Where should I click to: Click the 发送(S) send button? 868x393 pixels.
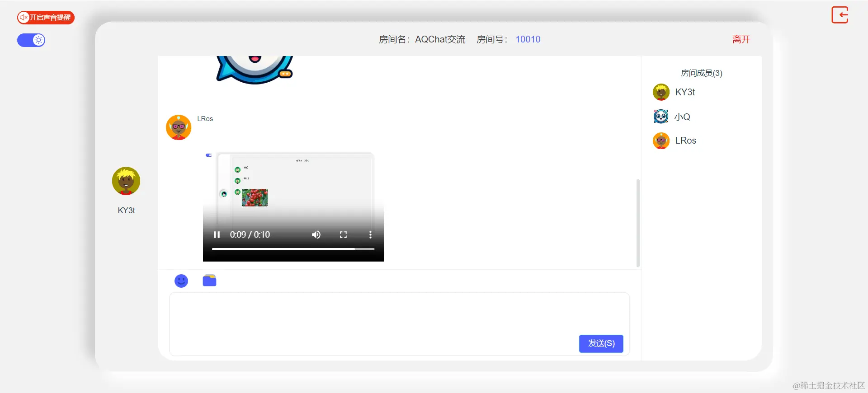(601, 344)
